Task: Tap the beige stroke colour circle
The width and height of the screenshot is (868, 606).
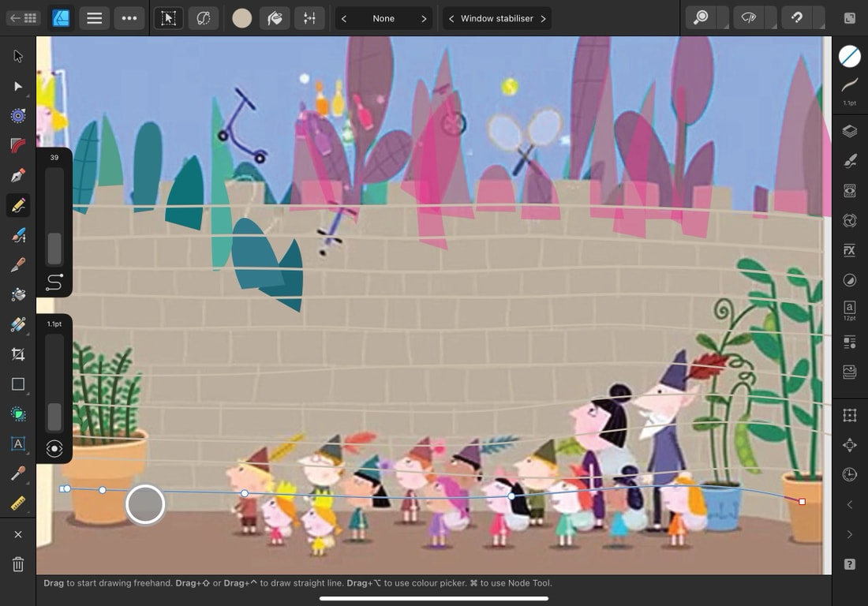Action: [x=242, y=18]
